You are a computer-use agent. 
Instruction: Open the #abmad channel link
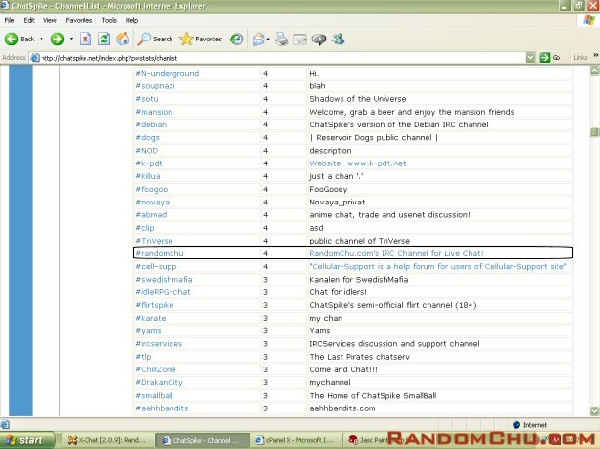click(152, 214)
